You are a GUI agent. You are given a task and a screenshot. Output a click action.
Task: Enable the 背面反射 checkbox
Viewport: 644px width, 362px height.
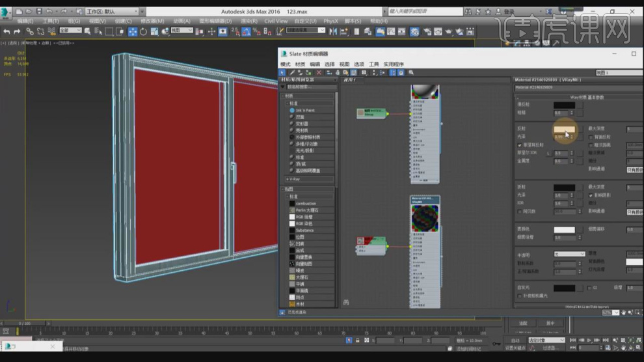591,137
